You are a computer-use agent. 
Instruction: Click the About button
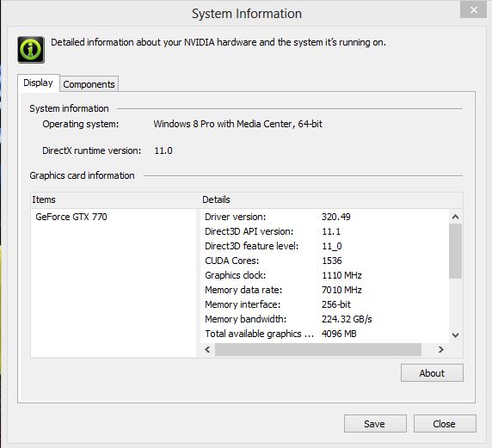(432, 372)
